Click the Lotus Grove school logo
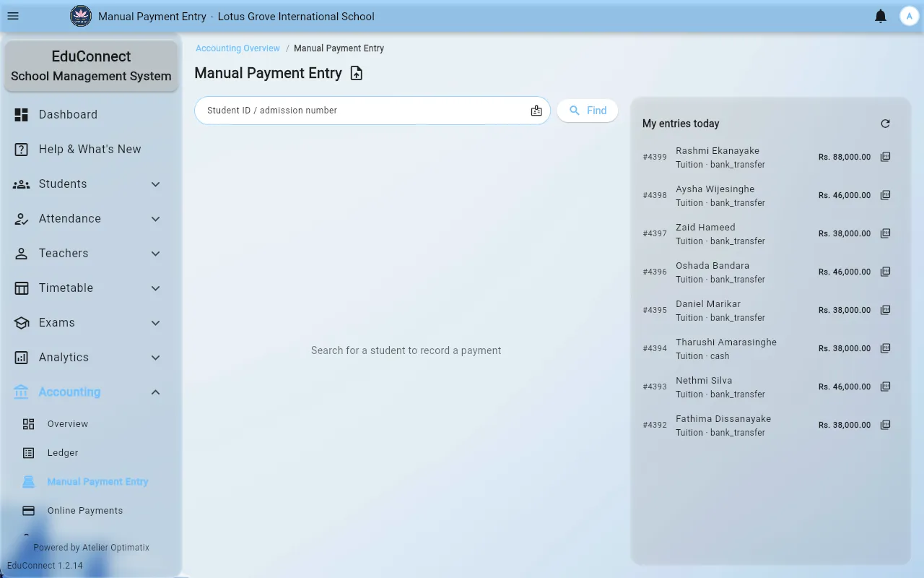924x578 pixels. coord(81,16)
